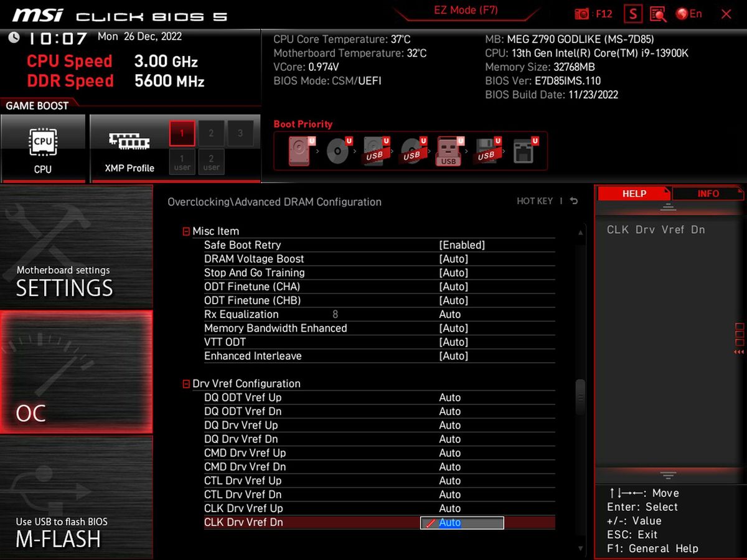Enable XMP profile 3

pyautogui.click(x=240, y=133)
